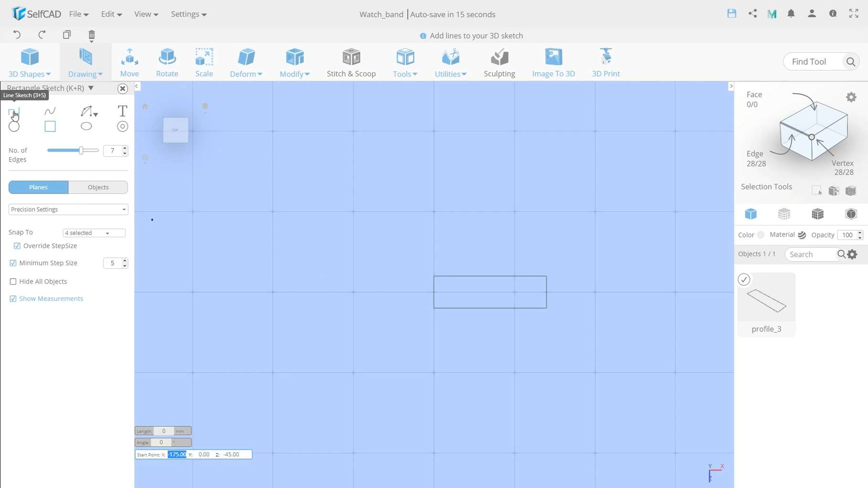Click home view icon in viewport
Viewport: 868px width, 488px height.
pos(145,106)
